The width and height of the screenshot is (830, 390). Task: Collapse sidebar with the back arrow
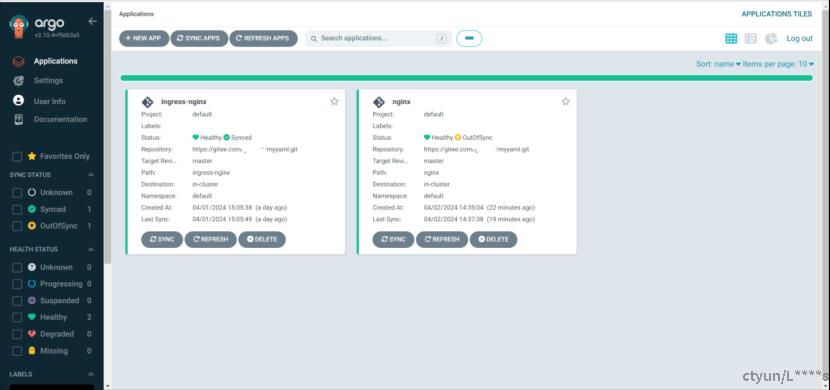pos(93,21)
